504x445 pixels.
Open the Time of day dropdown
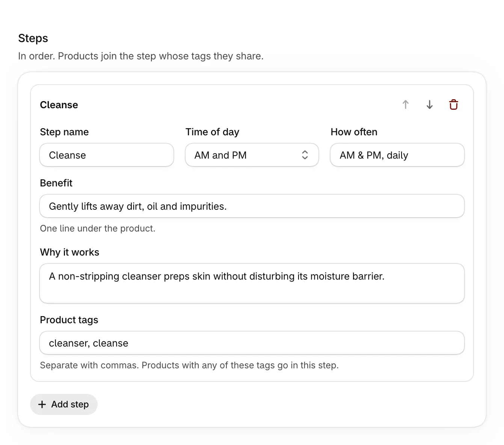(252, 155)
